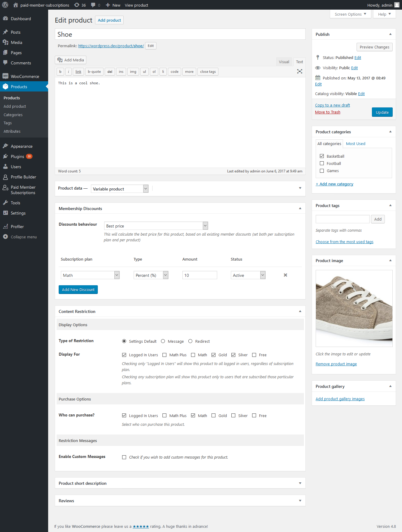This screenshot has height=532, width=402.
Task: Open the Variable product type dropdown
Action: coord(119,189)
